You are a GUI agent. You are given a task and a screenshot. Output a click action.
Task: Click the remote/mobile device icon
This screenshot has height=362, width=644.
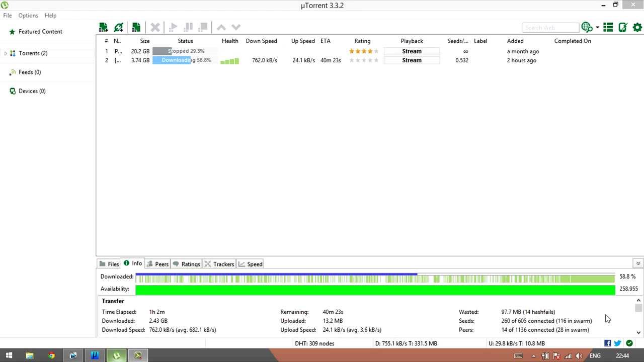coord(623,28)
